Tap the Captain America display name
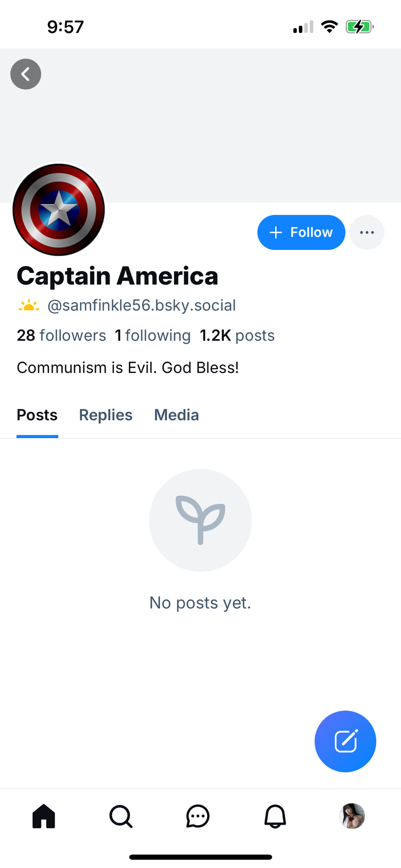401x868 pixels. [117, 276]
